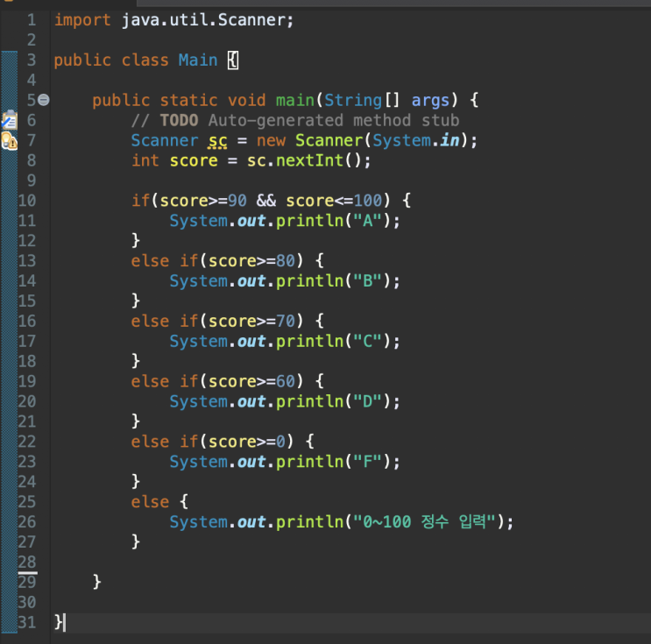Click line number 1 in gutter
The width and height of the screenshot is (651, 644).
(x=32, y=20)
